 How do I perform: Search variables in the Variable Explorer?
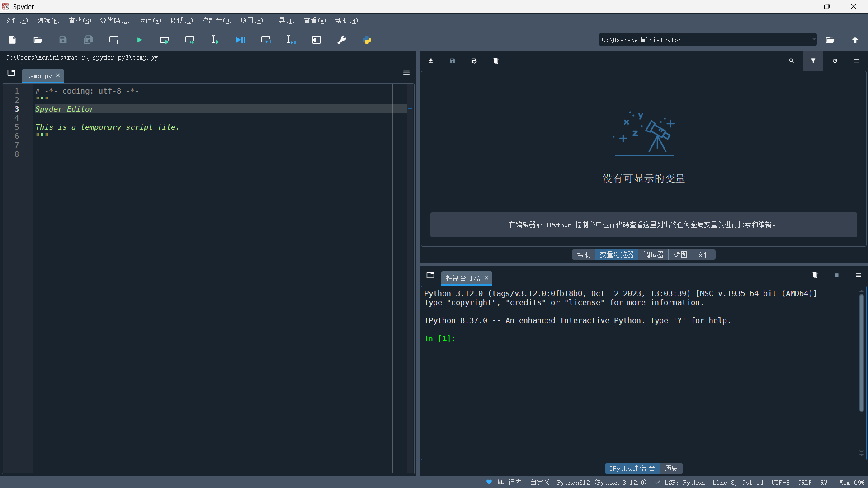point(792,61)
